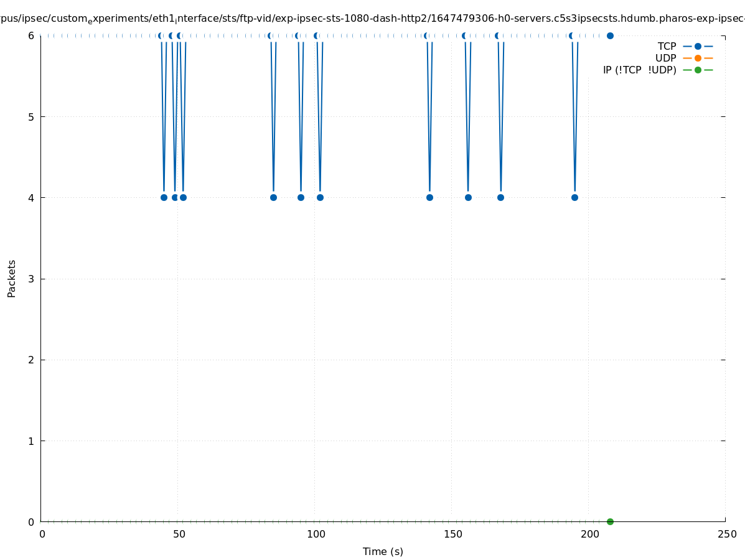Click the 5 y-axis tick label

(30, 117)
